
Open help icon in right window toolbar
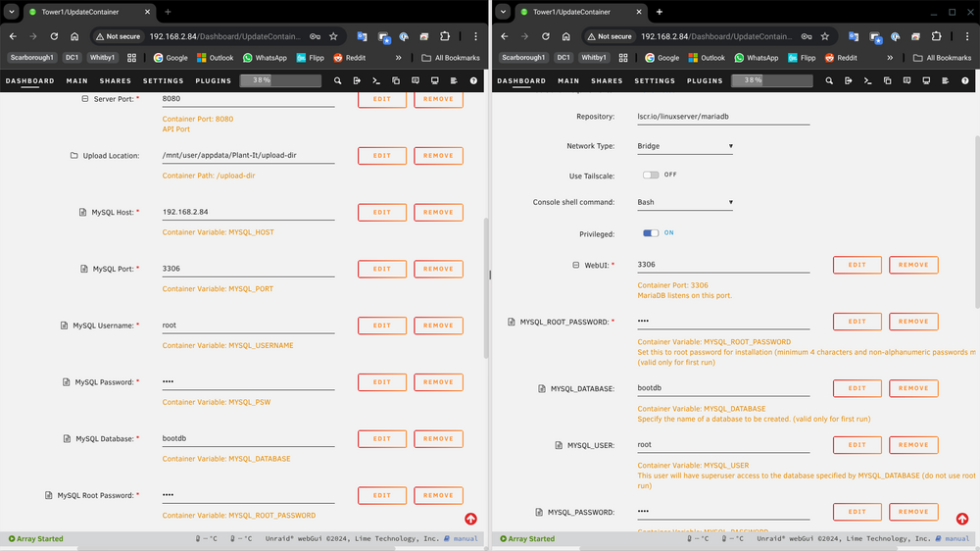(x=965, y=80)
